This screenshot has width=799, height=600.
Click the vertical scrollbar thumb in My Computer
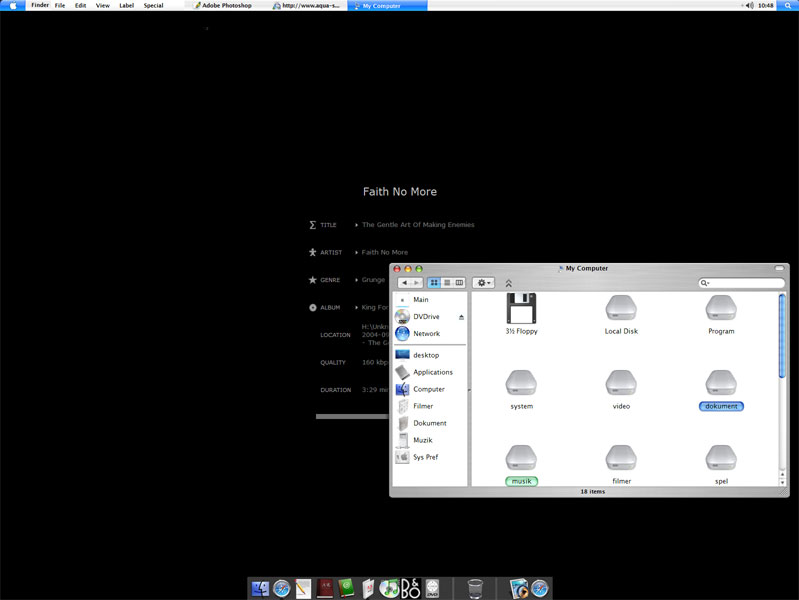[782, 336]
